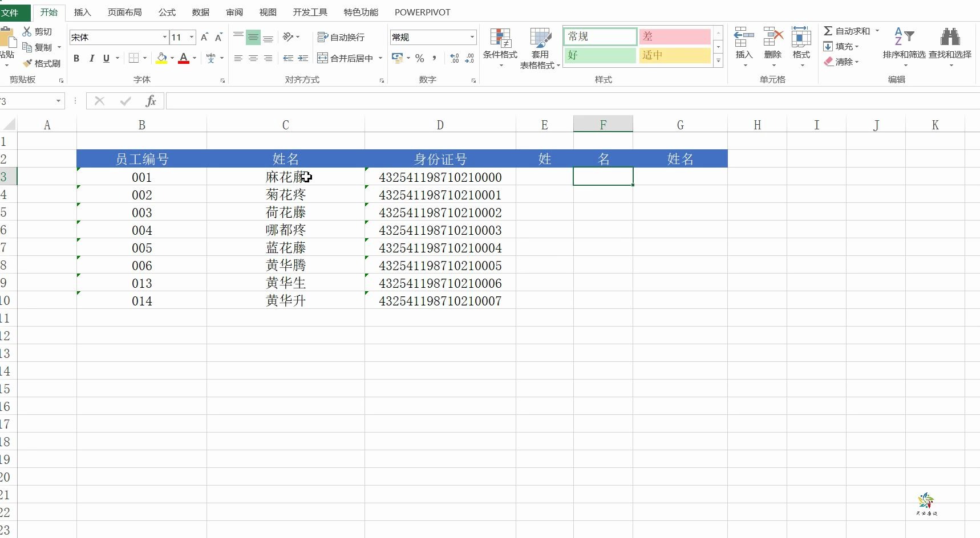Image resolution: width=980 pixels, height=538 pixels.
Task: Open the font color swatch picker
Action: 193,58
